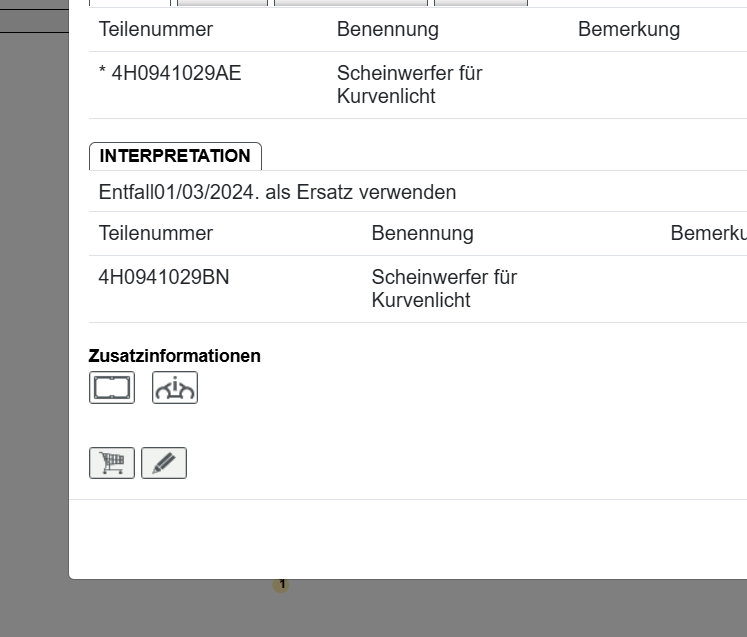
Task: Click the dimmed backdrop left of the dialog
Action: [34, 300]
